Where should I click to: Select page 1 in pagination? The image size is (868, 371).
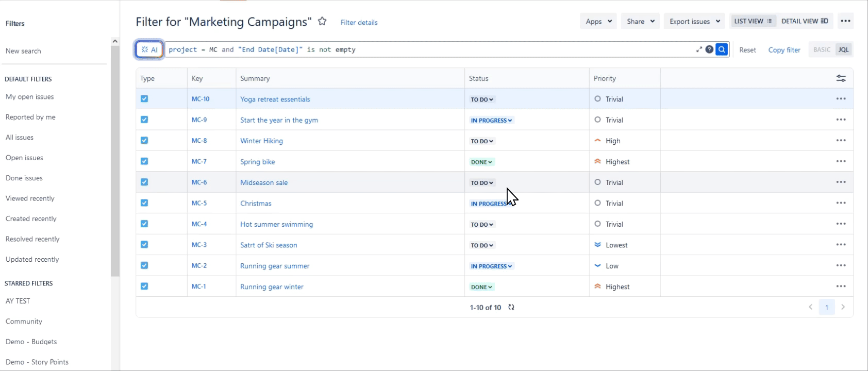pos(827,307)
